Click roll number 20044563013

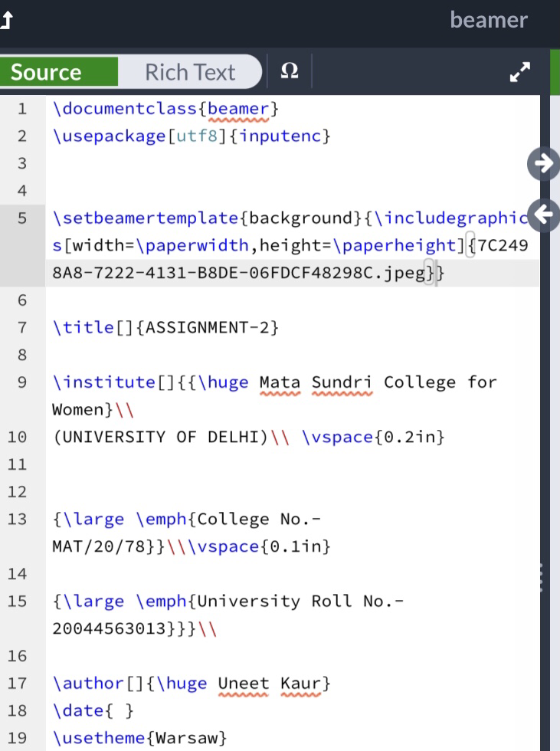coord(109,628)
